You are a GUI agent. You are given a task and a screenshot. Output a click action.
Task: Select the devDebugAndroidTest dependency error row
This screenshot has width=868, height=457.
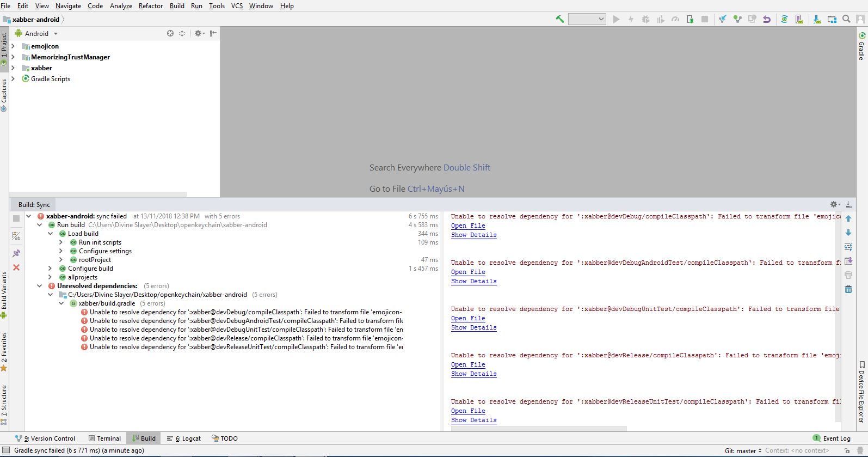tap(242, 321)
